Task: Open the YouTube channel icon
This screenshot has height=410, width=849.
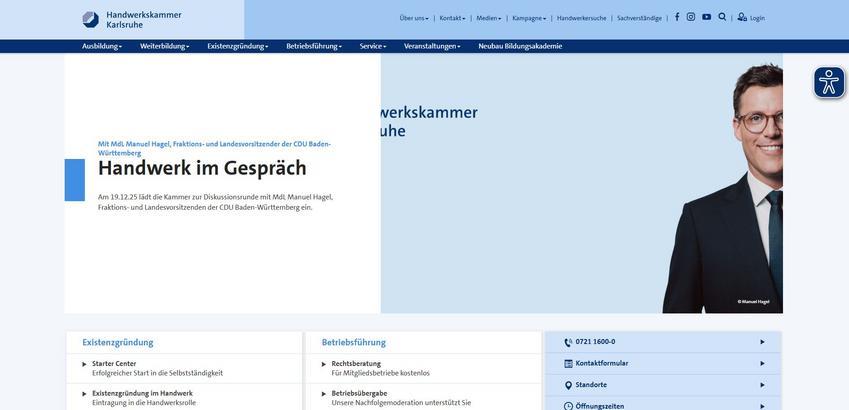Action: [707, 17]
